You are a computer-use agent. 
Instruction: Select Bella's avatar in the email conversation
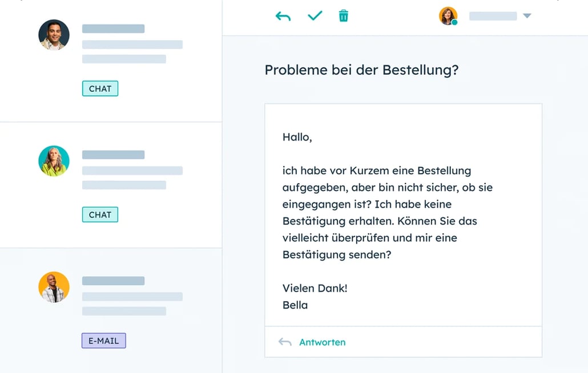click(x=54, y=287)
